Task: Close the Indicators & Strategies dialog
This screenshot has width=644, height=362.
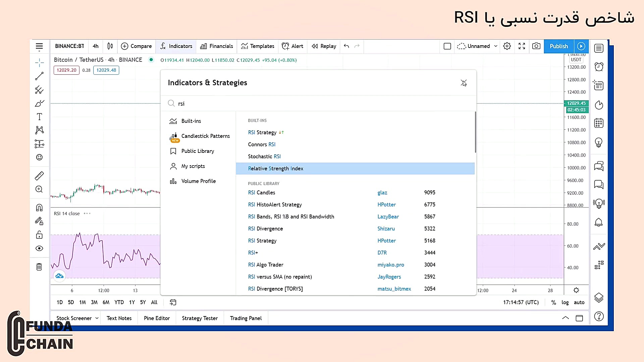Action: (464, 83)
